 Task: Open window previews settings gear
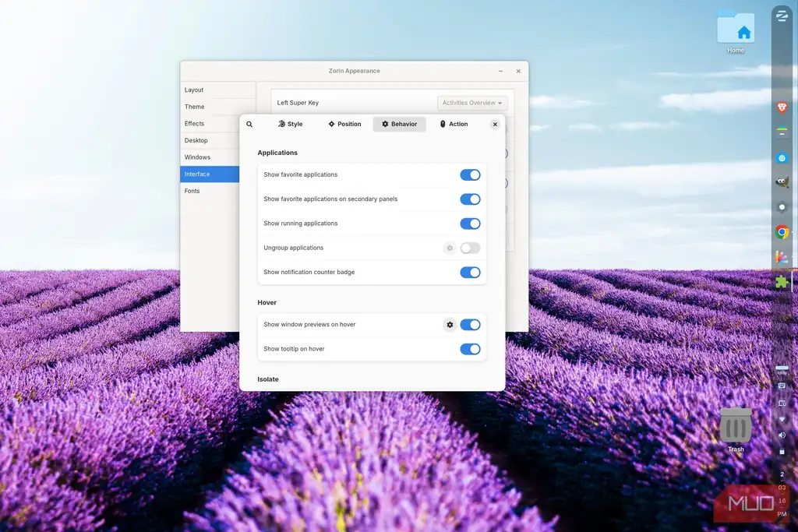click(450, 325)
